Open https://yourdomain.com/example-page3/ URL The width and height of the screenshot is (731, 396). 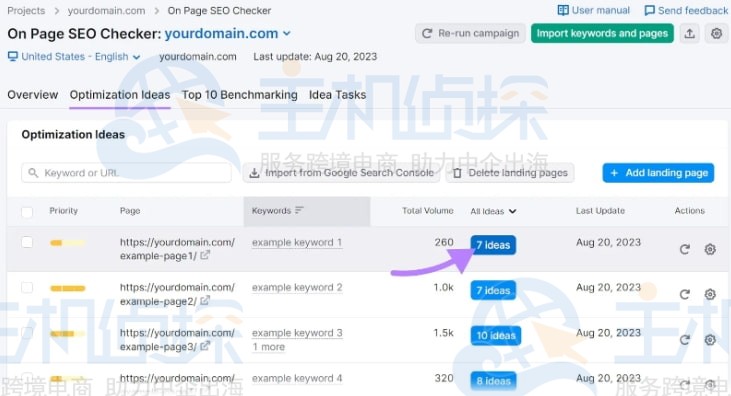click(x=177, y=340)
